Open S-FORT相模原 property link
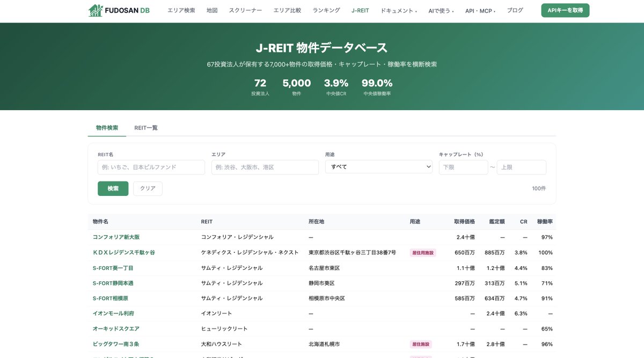644x358 pixels. pyautogui.click(x=110, y=298)
